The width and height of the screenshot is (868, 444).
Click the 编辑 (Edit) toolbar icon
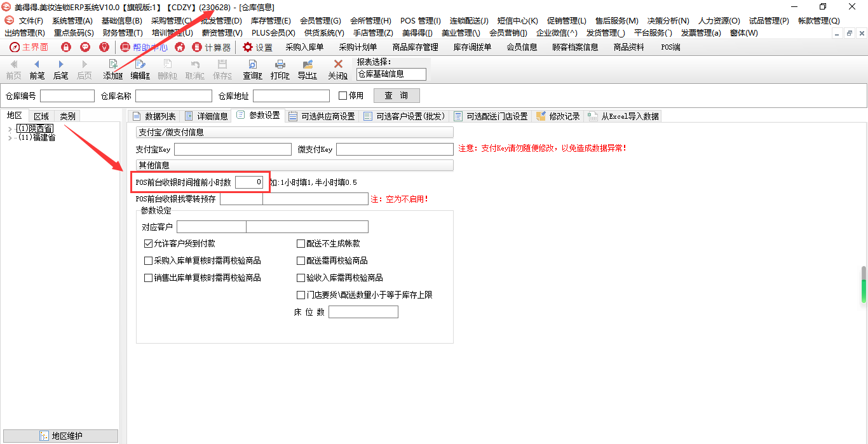click(140, 65)
